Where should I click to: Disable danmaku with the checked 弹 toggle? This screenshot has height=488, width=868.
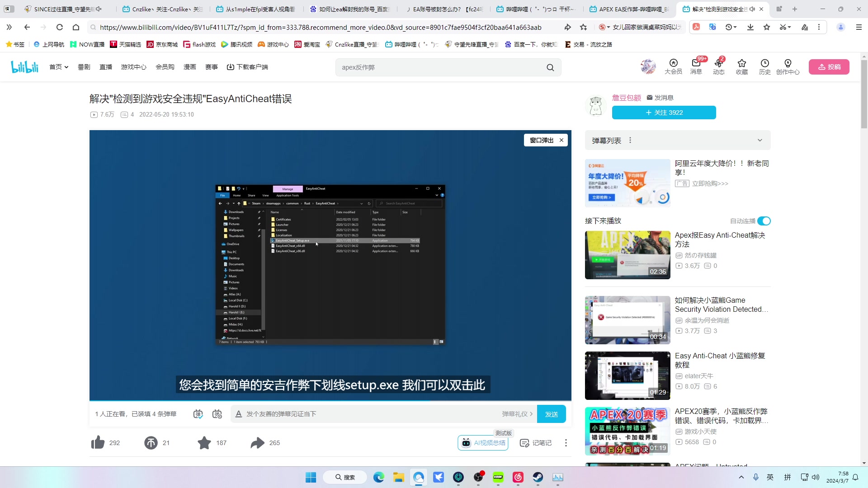[x=198, y=414]
